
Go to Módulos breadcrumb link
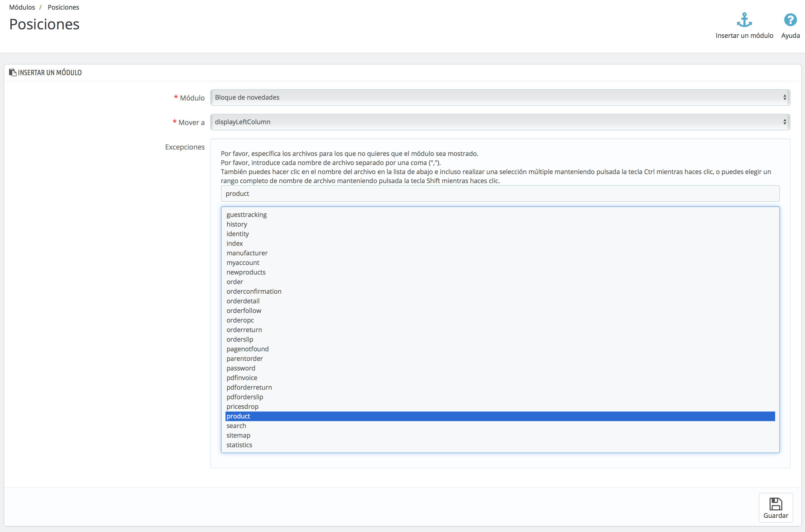[x=22, y=7]
